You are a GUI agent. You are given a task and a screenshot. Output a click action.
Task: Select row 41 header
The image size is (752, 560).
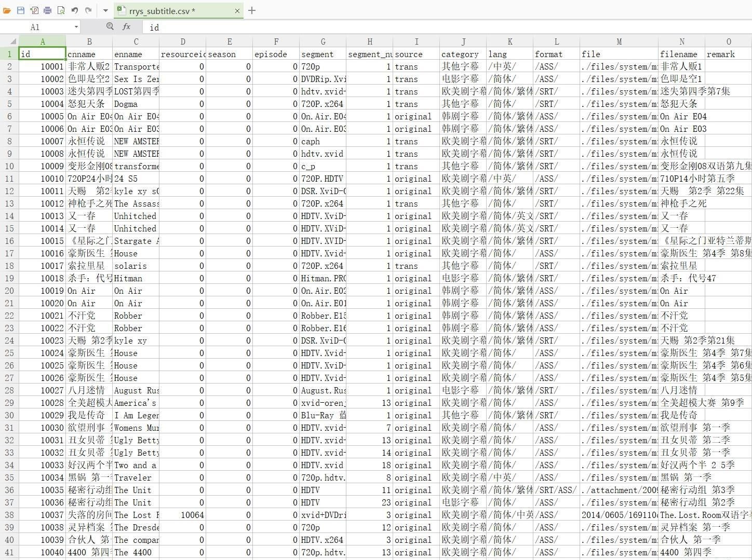tap(9, 552)
